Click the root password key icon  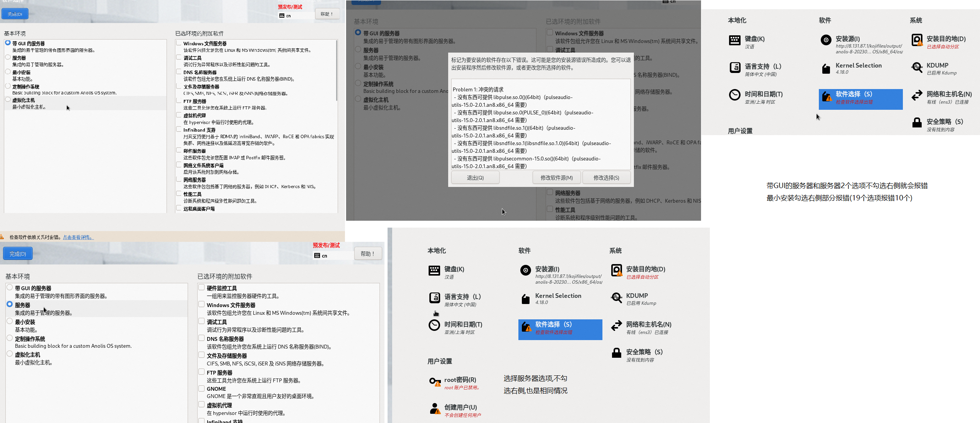[x=435, y=382]
